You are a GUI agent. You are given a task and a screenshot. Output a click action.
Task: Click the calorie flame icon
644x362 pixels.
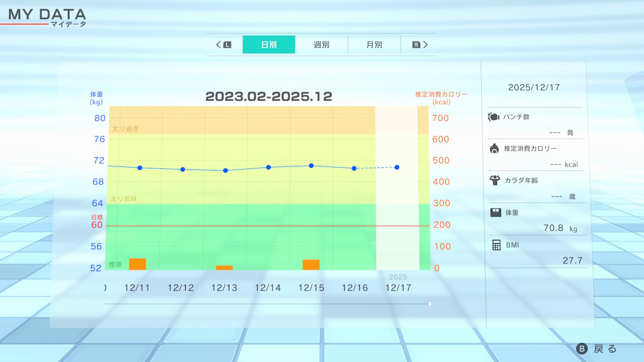point(494,148)
